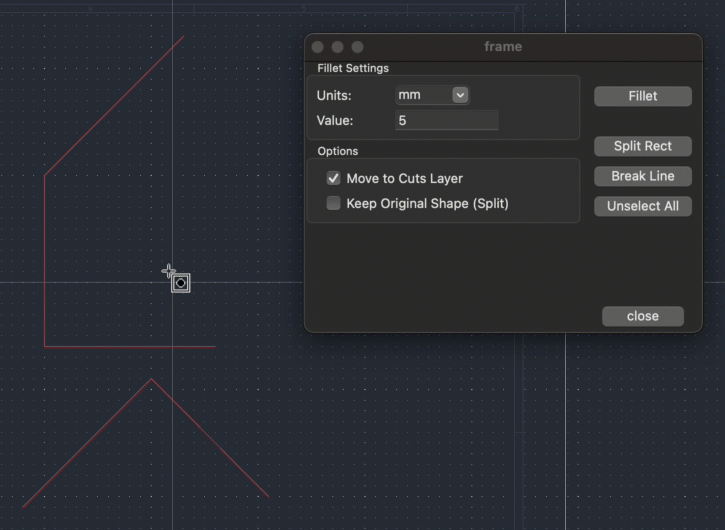Click the apex of the red V-shaped polyline
Viewport: 725px width, 530px height.
pyautogui.click(x=151, y=380)
